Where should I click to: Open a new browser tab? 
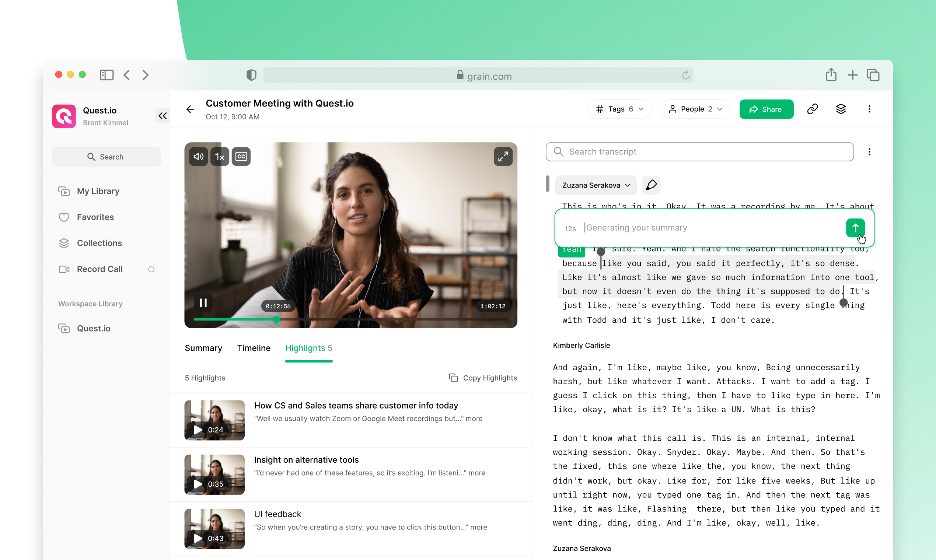pos(853,75)
